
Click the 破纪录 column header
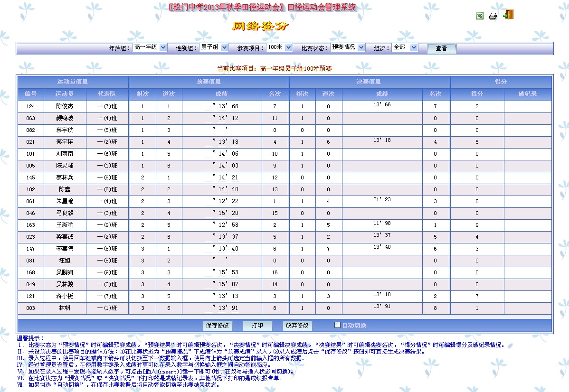tap(528, 94)
